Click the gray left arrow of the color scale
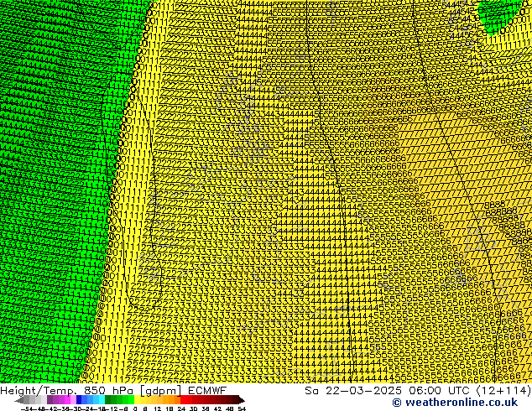The image size is (532, 411). coord(19,400)
